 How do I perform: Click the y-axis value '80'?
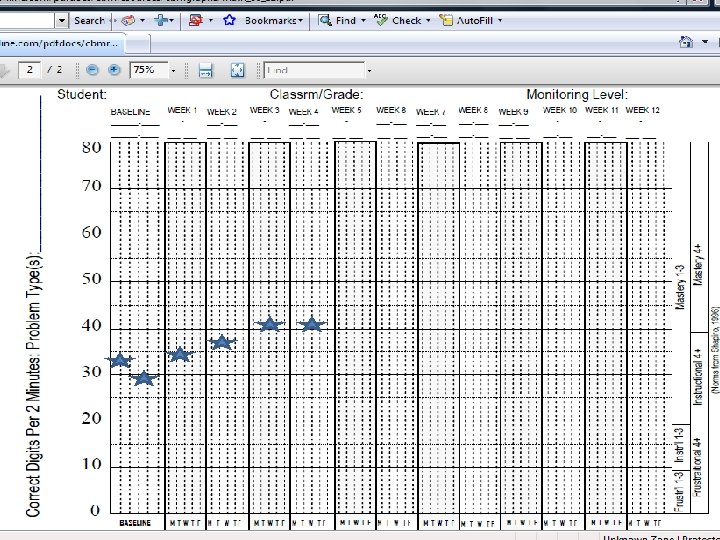(92, 147)
